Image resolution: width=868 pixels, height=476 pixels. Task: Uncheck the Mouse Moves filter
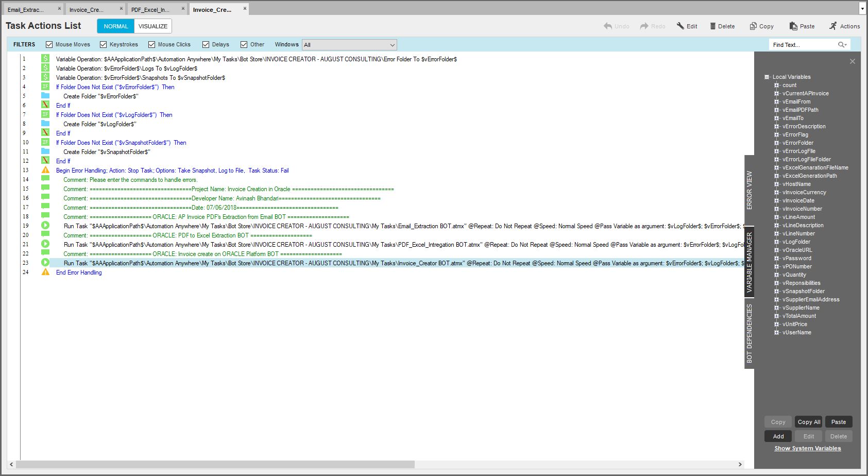pos(49,45)
